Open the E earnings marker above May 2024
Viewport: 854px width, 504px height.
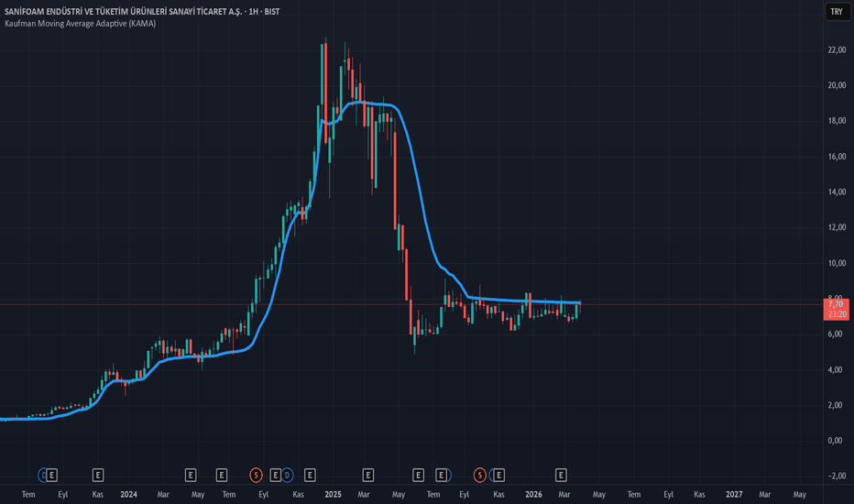point(190,475)
